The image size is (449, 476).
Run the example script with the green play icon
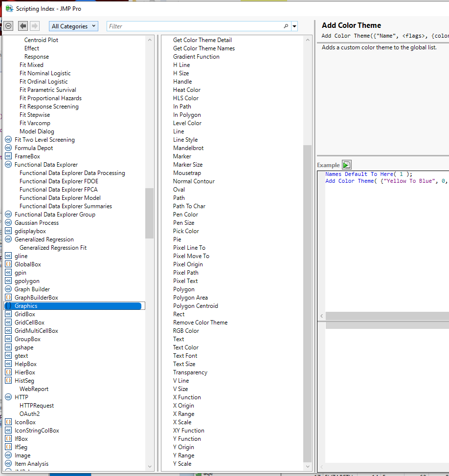tap(346, 165)
